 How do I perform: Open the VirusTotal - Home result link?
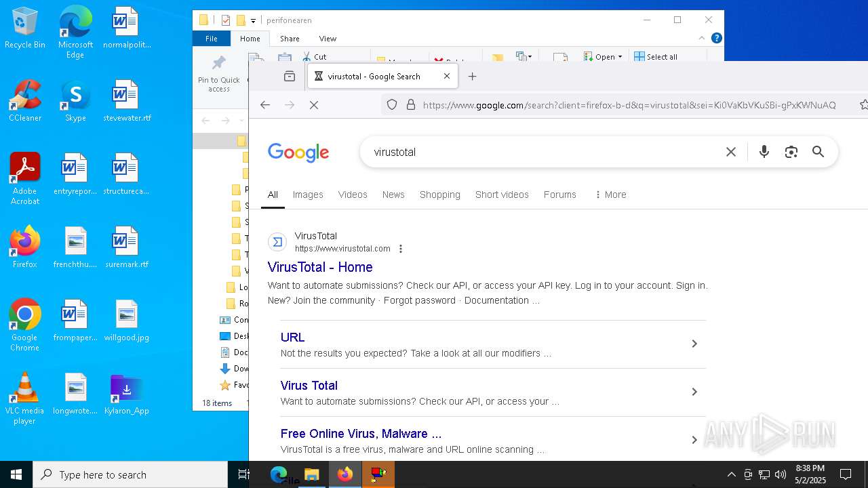point(320,267)
